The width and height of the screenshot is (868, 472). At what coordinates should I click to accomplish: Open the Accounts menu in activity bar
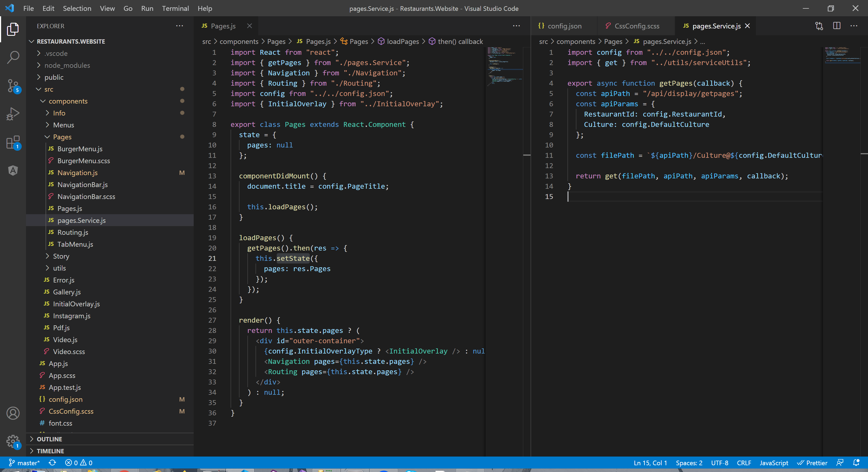click(13, 413)
